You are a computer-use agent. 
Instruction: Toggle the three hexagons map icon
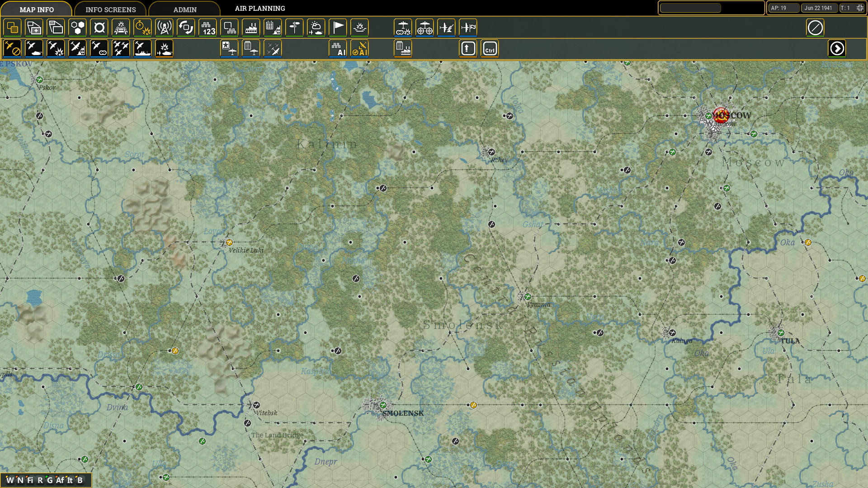(77, 28)
